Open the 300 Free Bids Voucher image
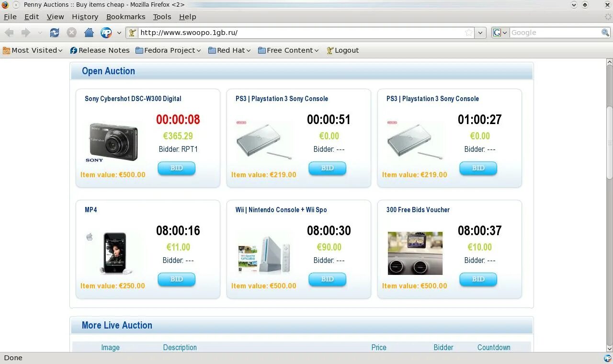Image resolution: width=613 pixels, height=364 pixels. point(415,253)
